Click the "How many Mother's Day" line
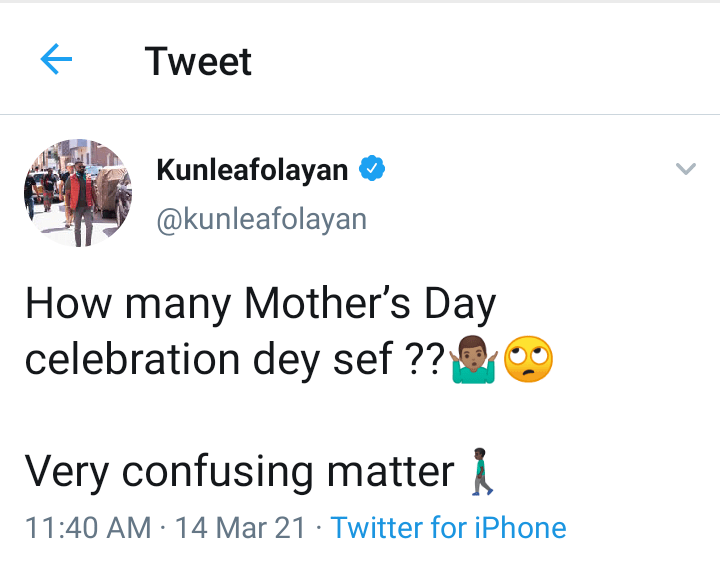 click(x=260, y=303)
